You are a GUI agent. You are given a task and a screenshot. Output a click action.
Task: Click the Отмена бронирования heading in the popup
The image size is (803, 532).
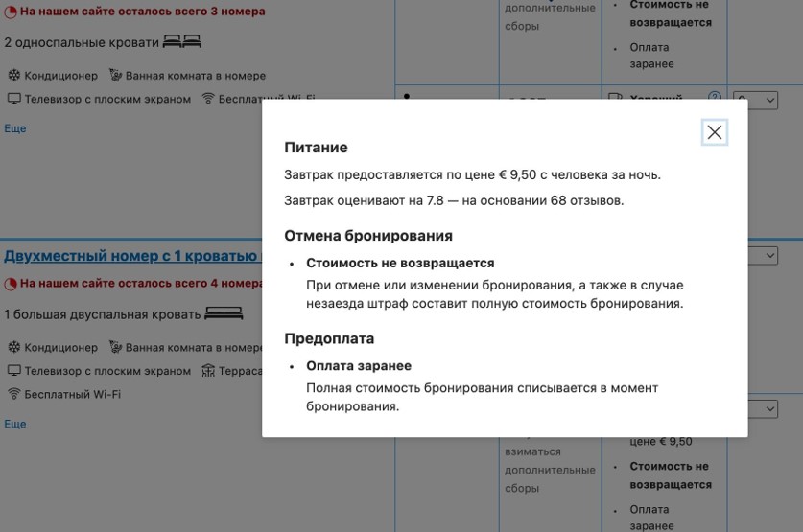pos(368,236)
